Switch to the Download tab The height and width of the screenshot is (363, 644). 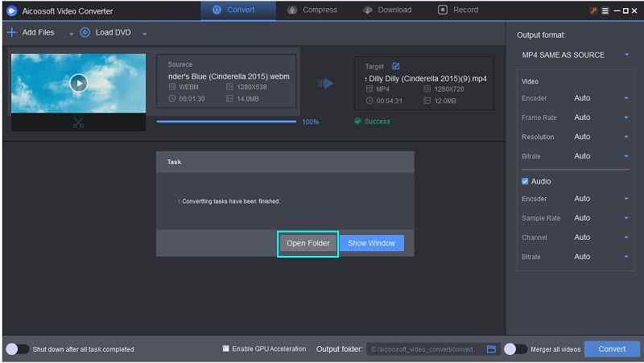pyautogui.click(x=388, y=10)
